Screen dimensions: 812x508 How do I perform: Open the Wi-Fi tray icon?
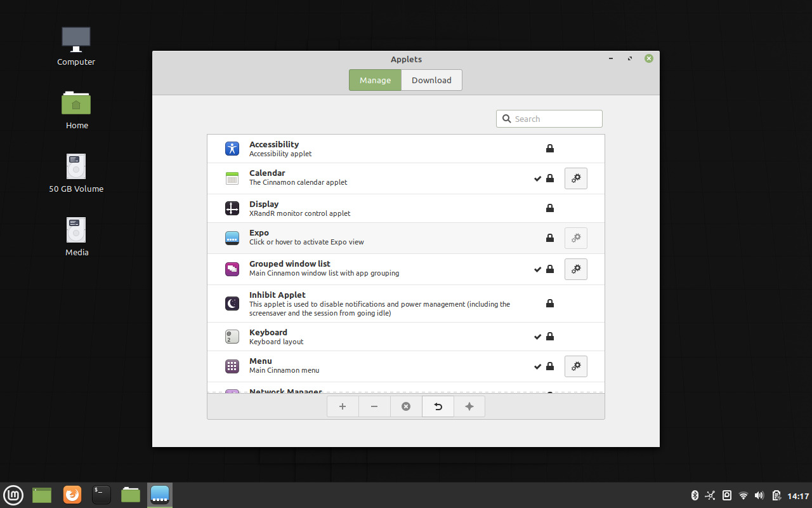tap(743, 495)
